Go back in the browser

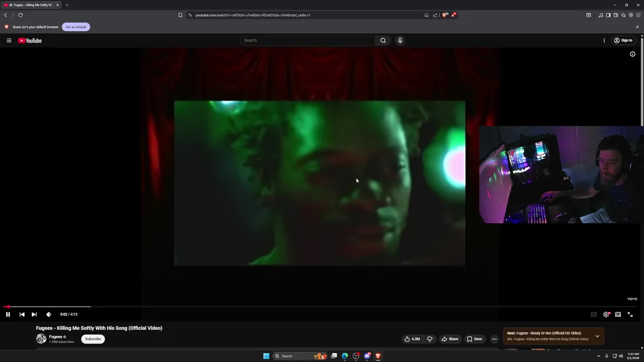6,15
